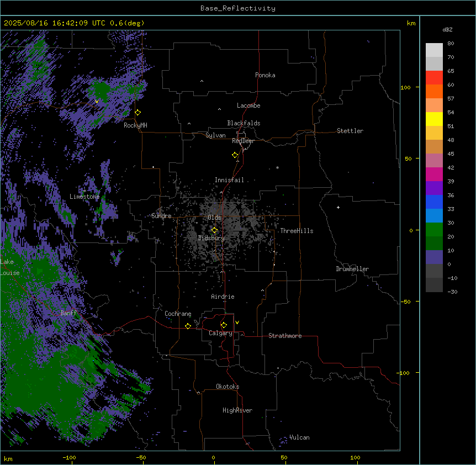476x465 pixels.
Task: Click the Base_Reflectivity title
Action: click(238, 8)
